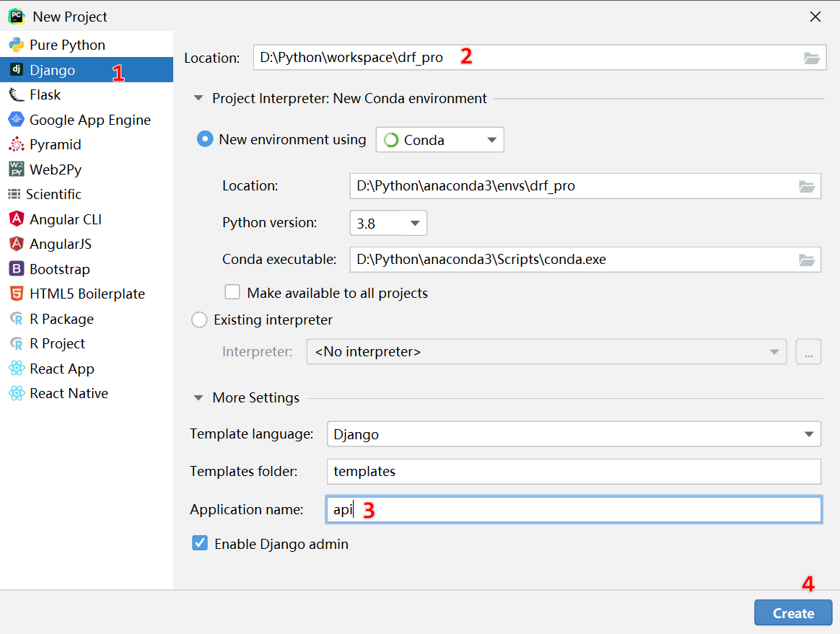Viewport: 840px width, 634px height.
Task: Open the No interpreter dropdown
Action: tap(546, 352)
